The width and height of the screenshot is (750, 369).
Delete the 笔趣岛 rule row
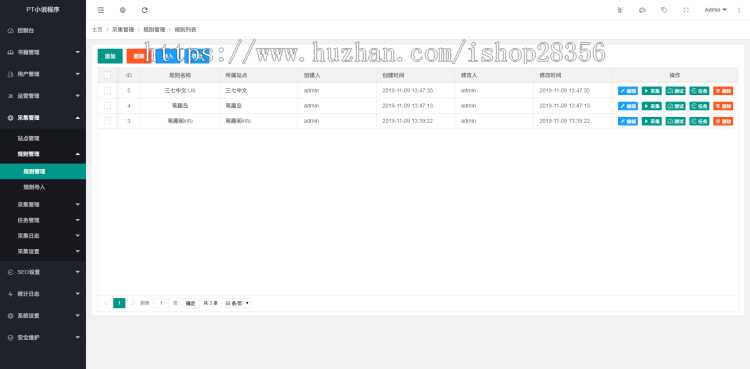[723, 106]
